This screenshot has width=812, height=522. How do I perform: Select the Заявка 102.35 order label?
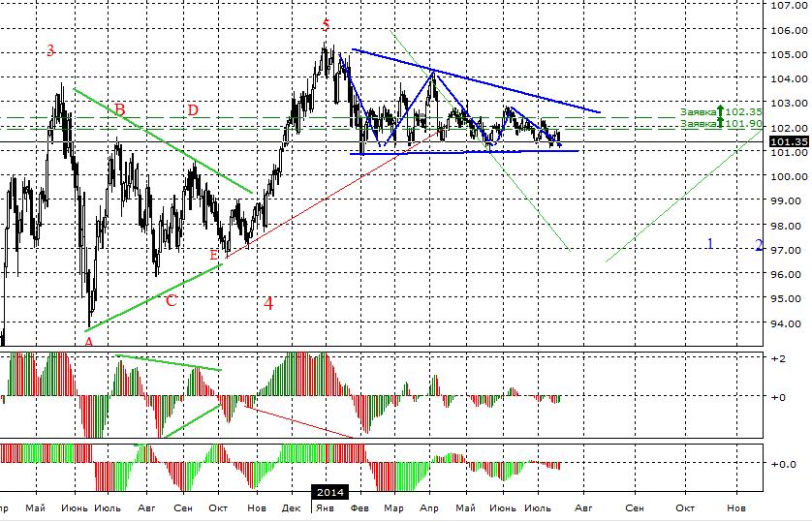[721, 111]
